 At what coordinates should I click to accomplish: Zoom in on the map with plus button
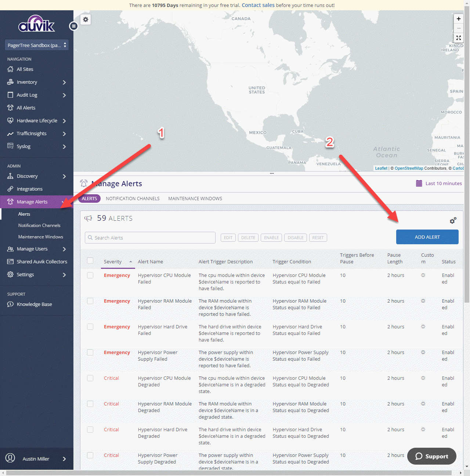coord(458,19)
